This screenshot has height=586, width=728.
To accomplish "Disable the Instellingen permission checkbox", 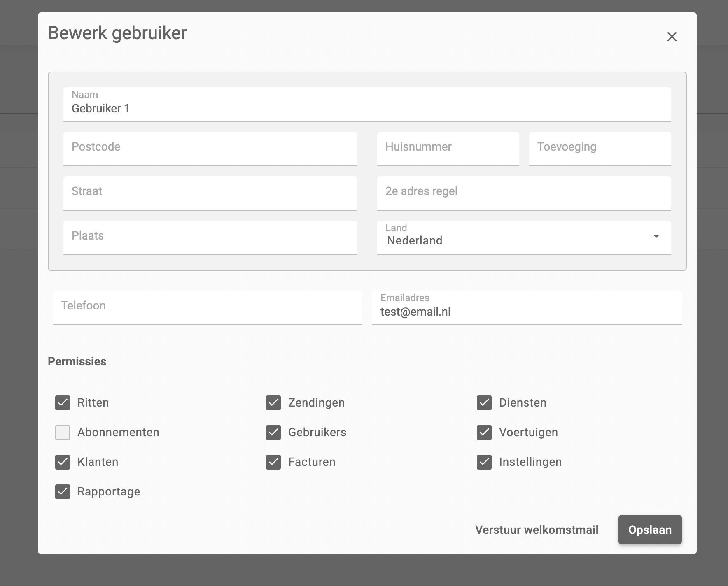I will [x=484, y=462].
